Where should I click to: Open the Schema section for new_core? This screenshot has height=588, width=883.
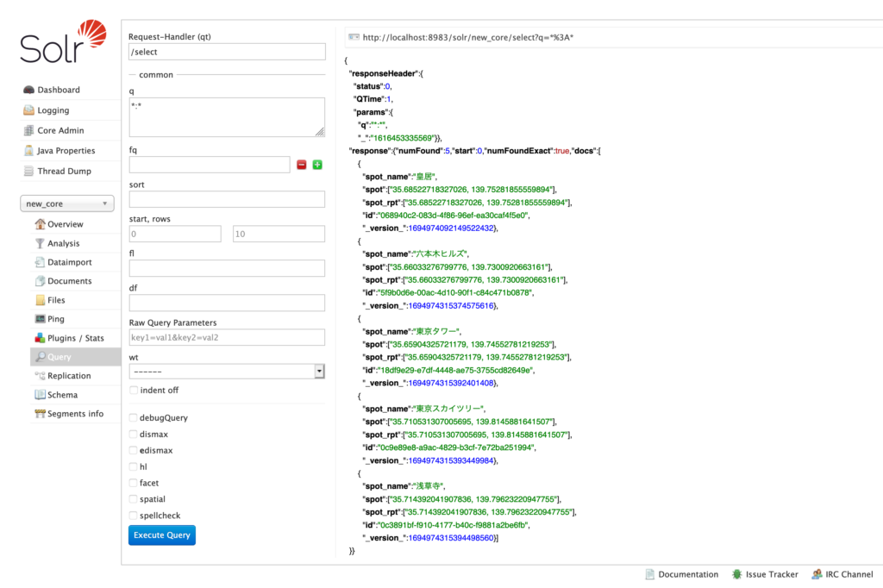(62, 395)
